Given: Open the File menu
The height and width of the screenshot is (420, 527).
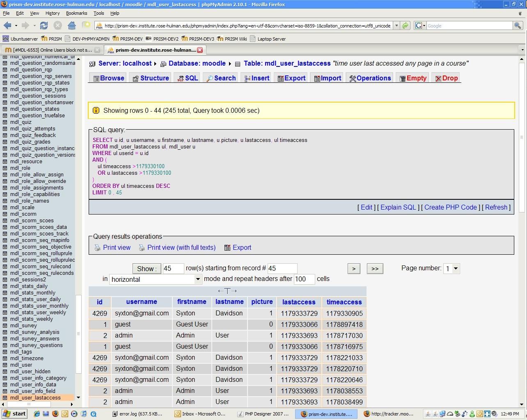Looking at the screenshot, I should point(6,13).
